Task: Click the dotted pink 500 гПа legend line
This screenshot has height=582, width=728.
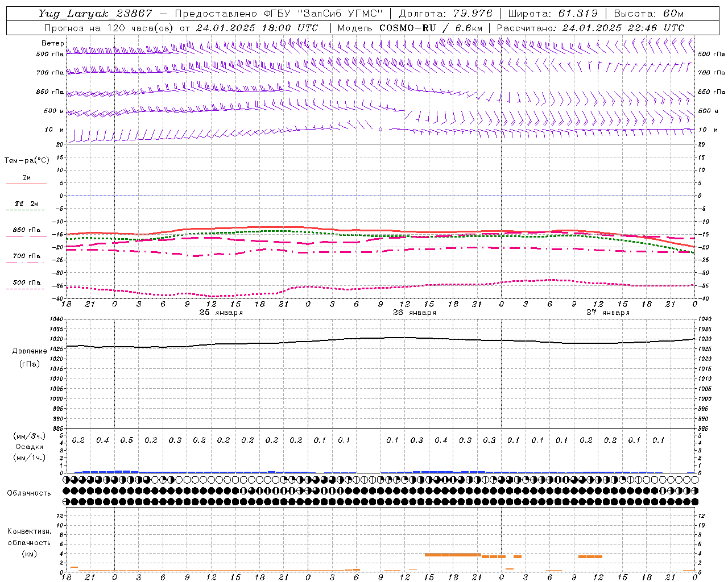Action: pos(26,289)
